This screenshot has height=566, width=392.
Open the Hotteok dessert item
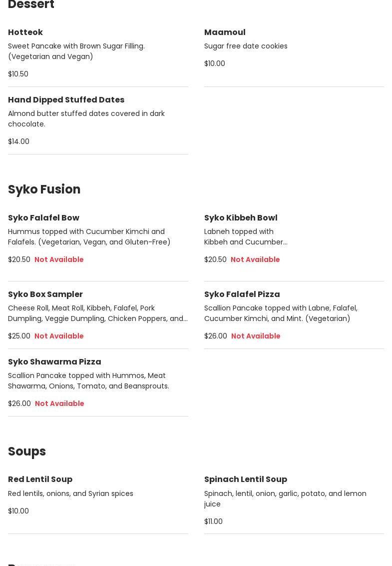tap(25, 32)
